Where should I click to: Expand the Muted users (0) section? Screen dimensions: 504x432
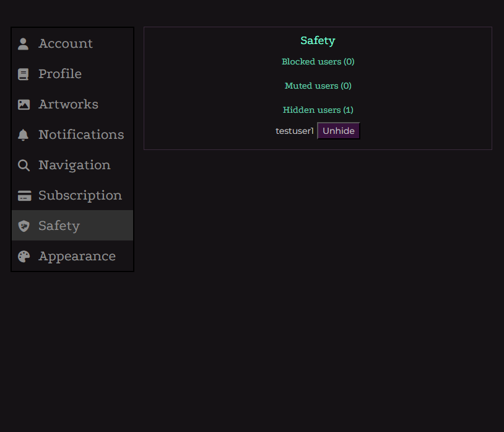[x=318, y=86]
